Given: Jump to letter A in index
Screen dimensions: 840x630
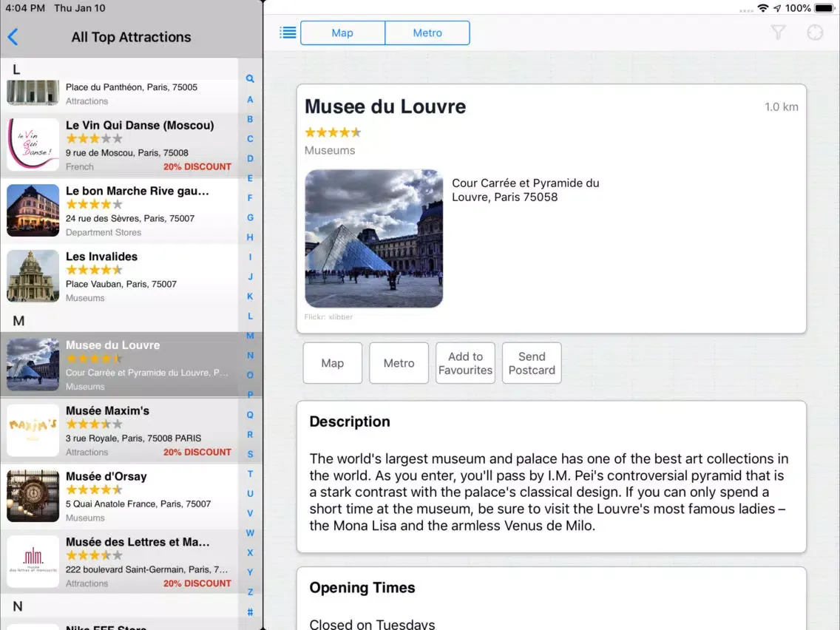Looking at the screenshot, I should pos(250,100).
